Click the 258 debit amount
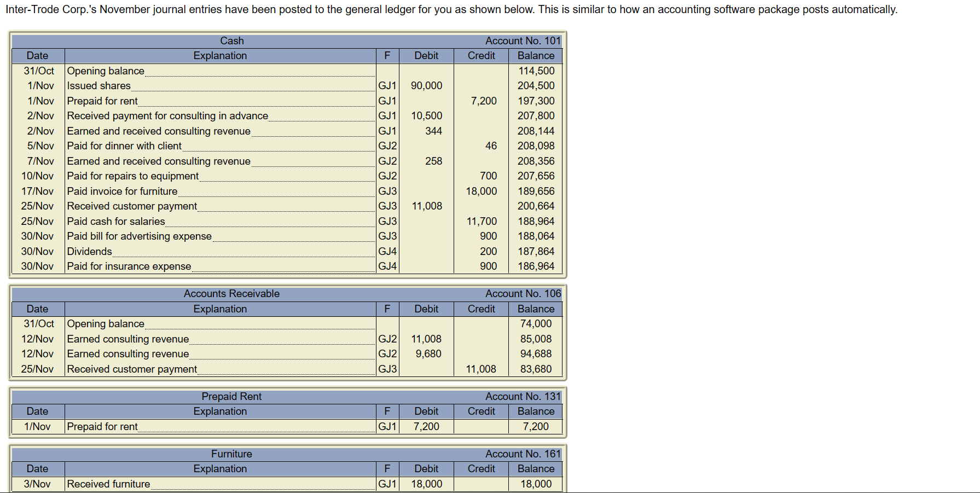 pos(433,161)
